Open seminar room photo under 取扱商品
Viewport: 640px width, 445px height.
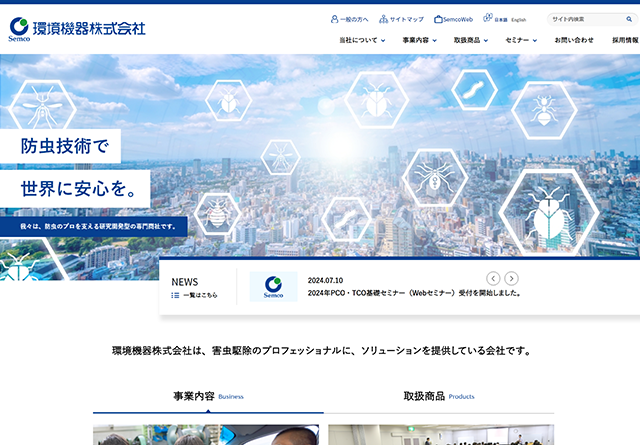pos(441,435)
